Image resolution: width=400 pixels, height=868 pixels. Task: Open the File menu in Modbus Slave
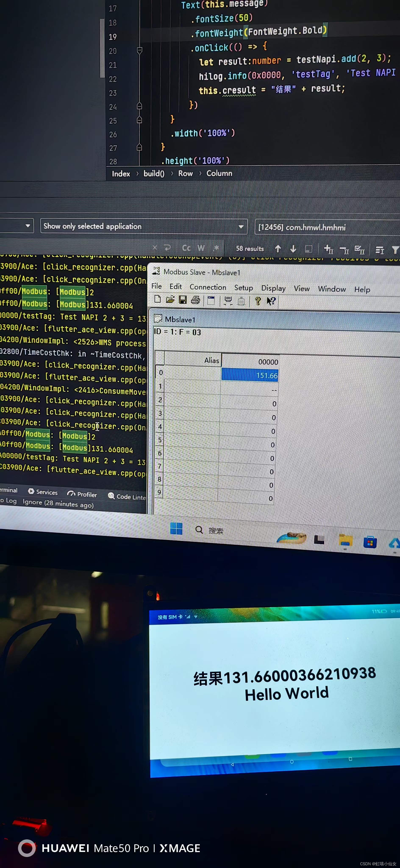(x=156, y=286)
